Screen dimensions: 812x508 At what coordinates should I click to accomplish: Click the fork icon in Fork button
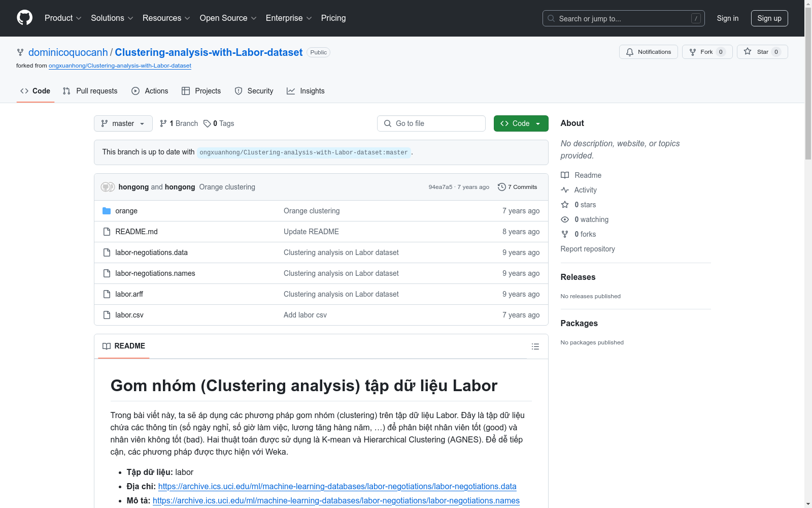tap(693, 52)
